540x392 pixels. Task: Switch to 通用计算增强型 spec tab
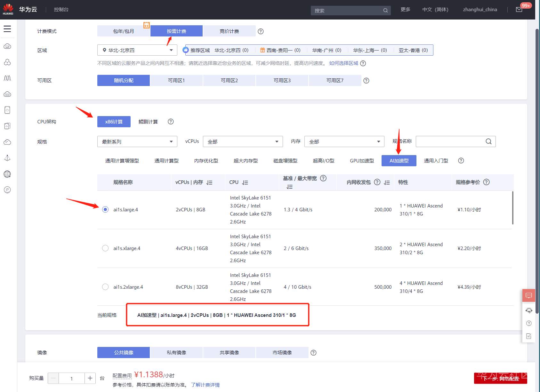pyautogui.click(x=122, y=161)
